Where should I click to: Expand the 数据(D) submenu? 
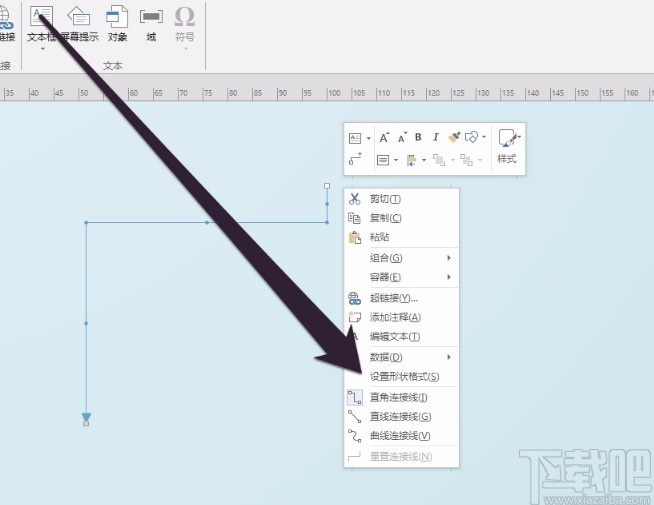point(401,357)
